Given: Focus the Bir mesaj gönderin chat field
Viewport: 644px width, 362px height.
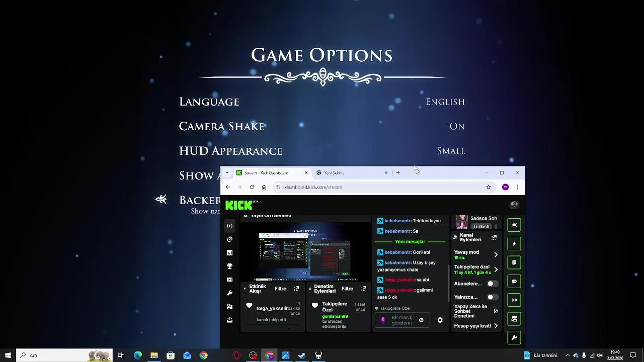Looking at the screenshot, I should pyautogui.click(x=402, y=320).
